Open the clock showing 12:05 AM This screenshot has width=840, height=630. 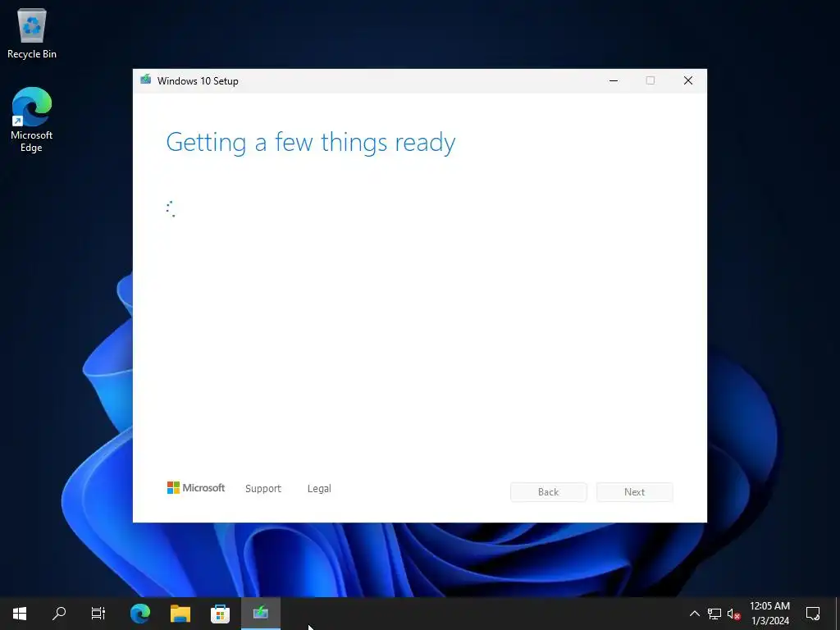(x=769, y=614)
